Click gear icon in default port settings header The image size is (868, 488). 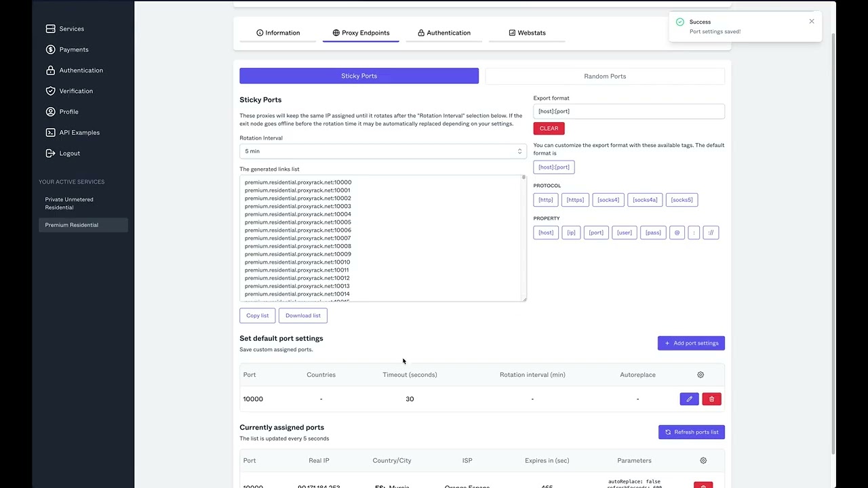701,375
